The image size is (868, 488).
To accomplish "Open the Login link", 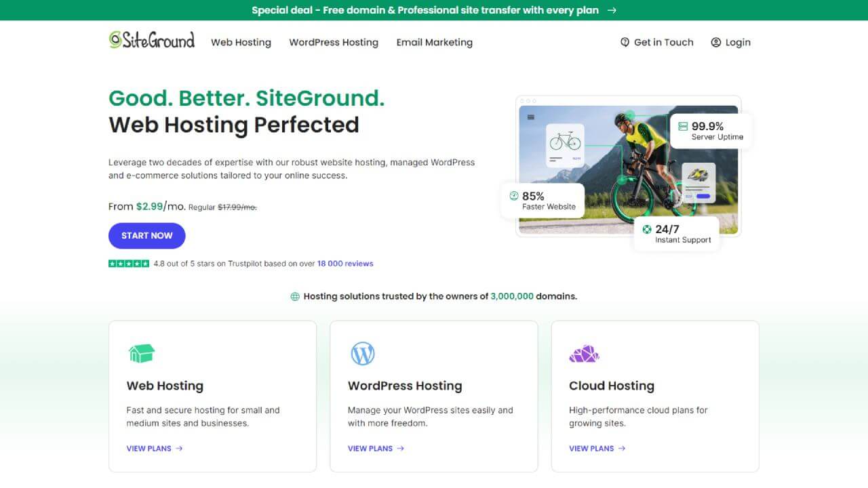I will point(730,42).
